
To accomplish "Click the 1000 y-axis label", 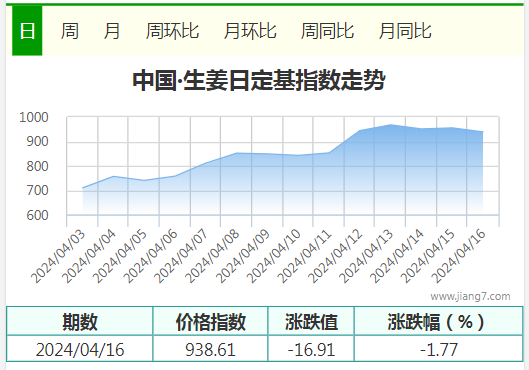I will click(x=34, y=117).
